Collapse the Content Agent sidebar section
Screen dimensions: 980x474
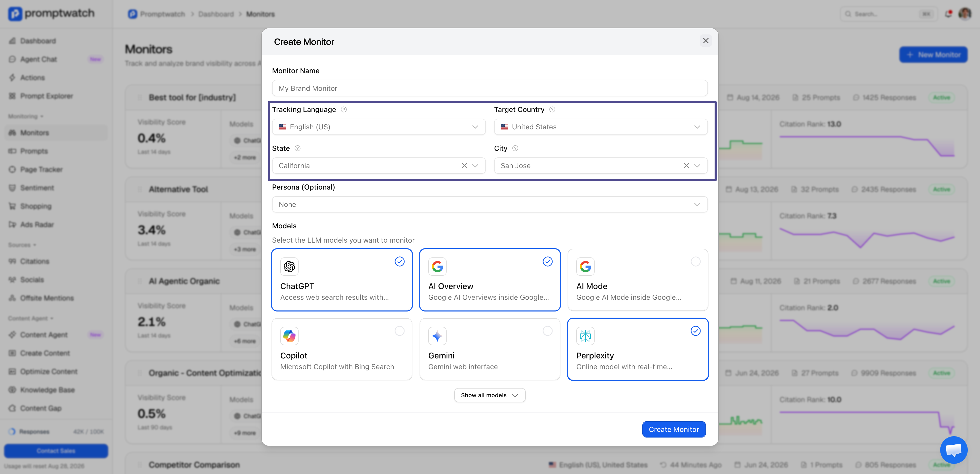[x=31, y=318]
